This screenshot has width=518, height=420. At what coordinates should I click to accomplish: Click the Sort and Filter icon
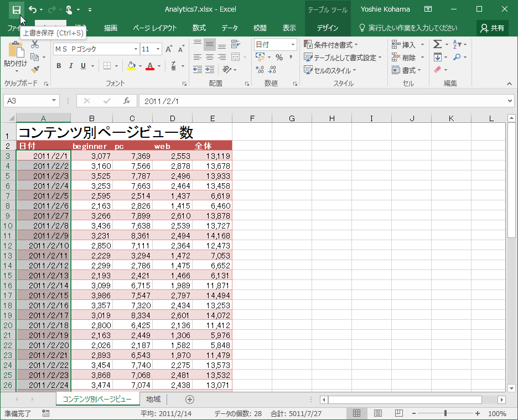pos(457,44)
